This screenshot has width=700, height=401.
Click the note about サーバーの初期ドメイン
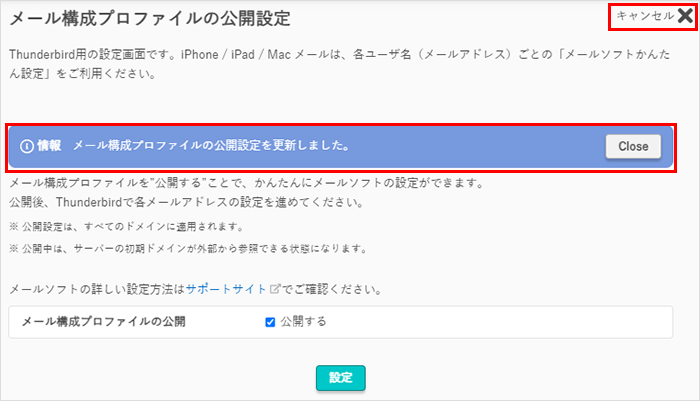[x=187, y=248]
